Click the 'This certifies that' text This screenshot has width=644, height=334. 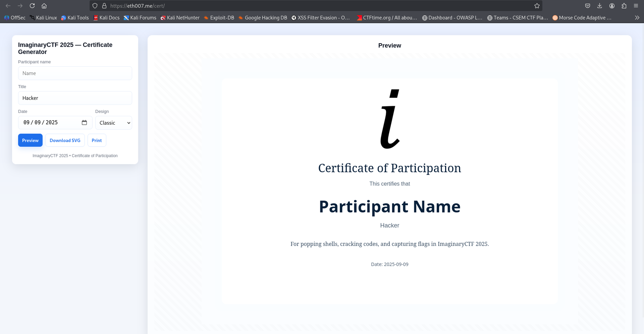pyautogui.click(x=390, y=184)
